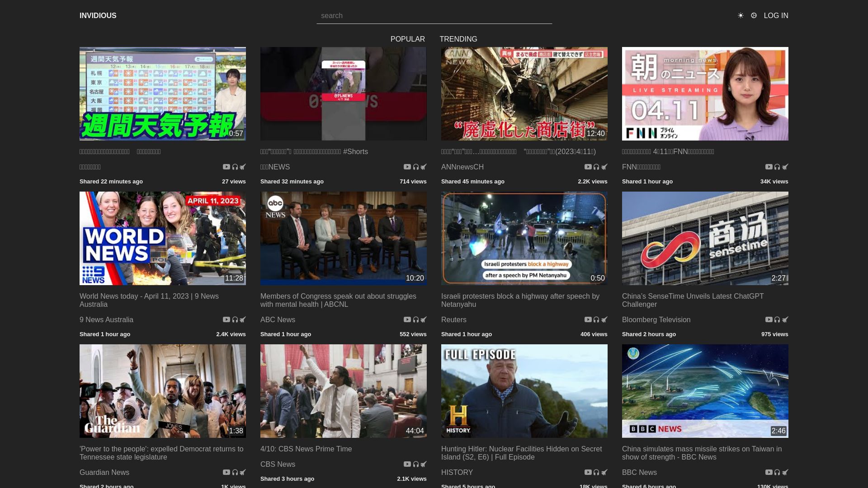Viewport: 868px width, 488px height.
Task: Open ABC News video on YouTube
Action: 407,319
